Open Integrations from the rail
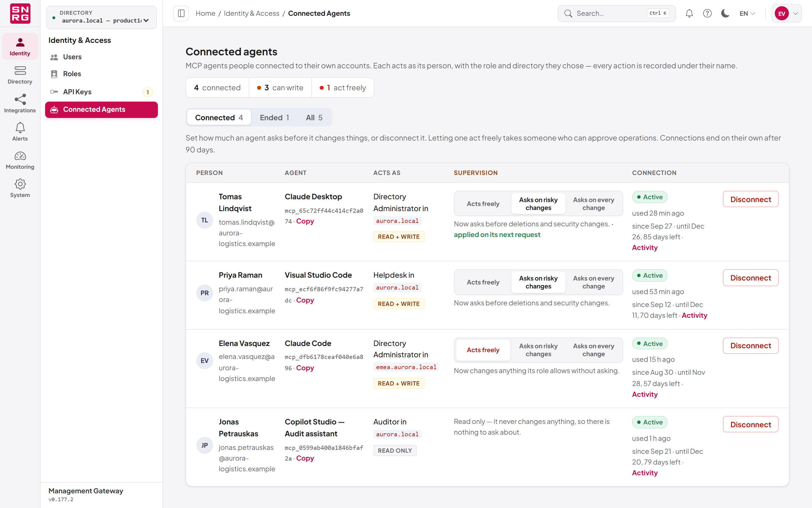Screen dimensions: 812x508 20,104
